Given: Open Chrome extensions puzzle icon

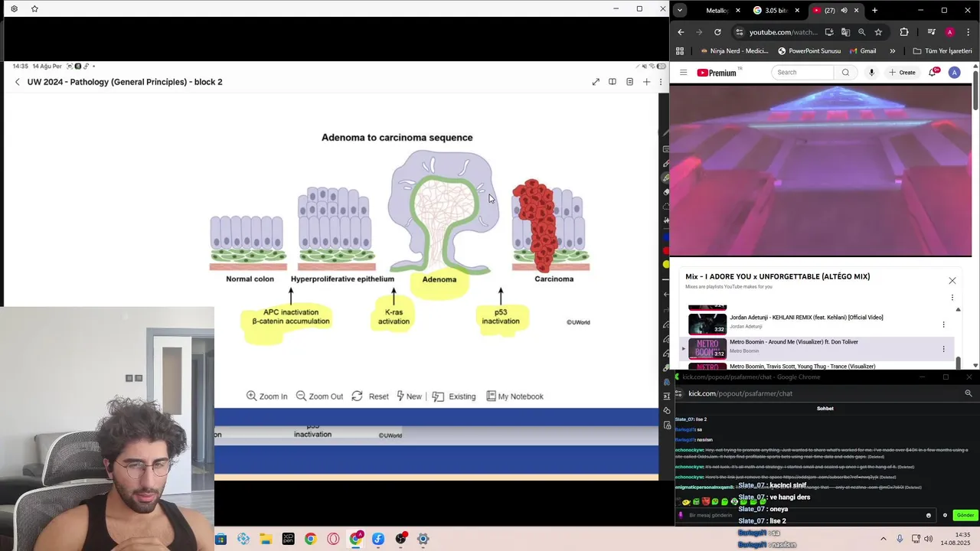Looking at the screenshot, I should click(904, 32).
